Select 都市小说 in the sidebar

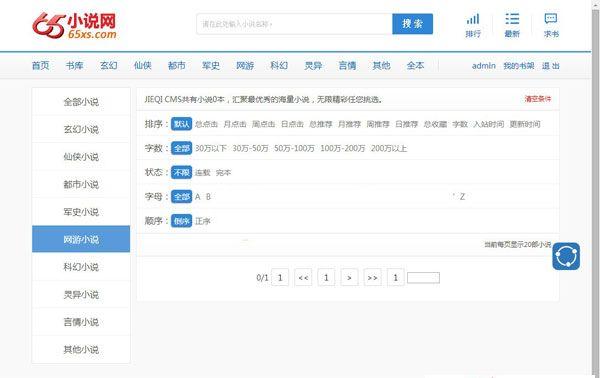point(81,184)
